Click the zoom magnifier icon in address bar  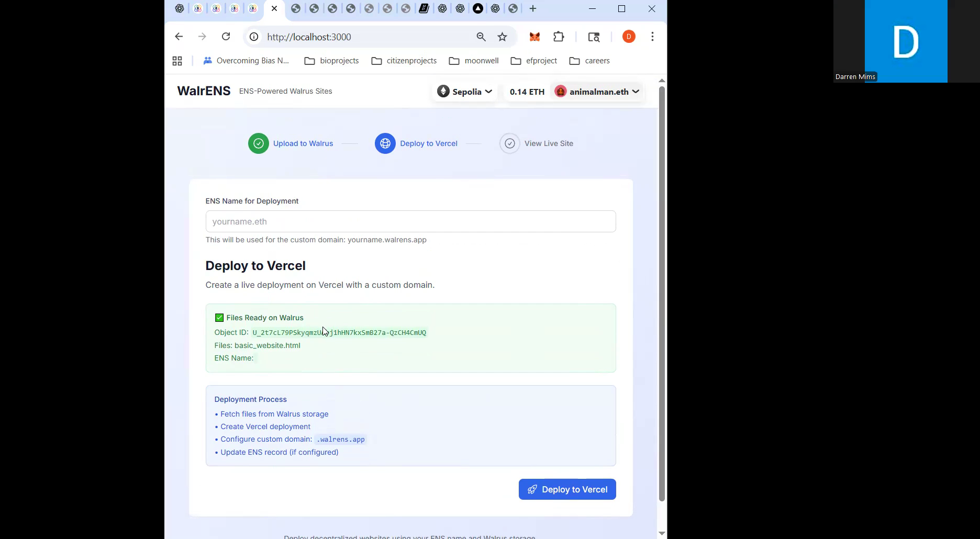[x=481, y=37]
